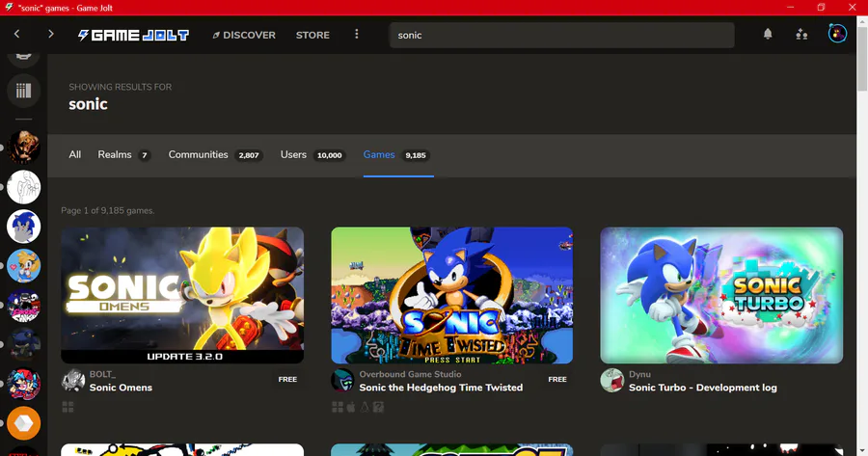Viewport: 868px width, 456px height.
Task: Switch to the Communities tab
Action: pos(215,155)
